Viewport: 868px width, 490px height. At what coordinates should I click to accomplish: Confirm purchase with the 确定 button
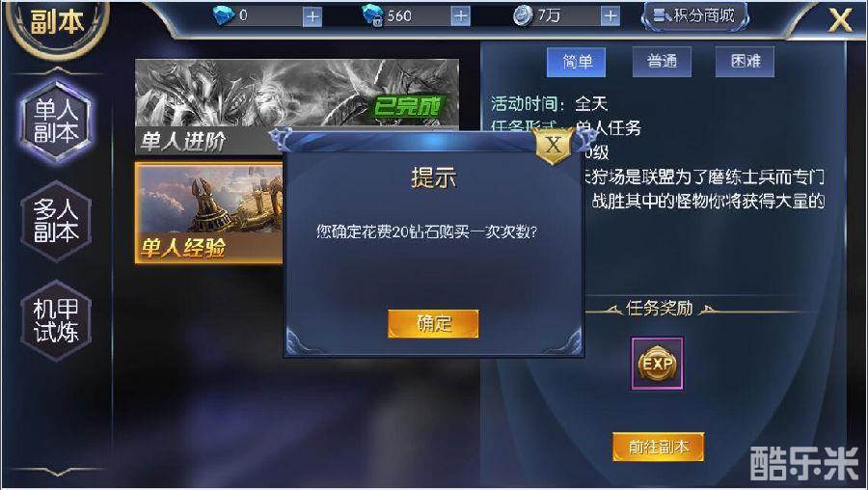433,324
